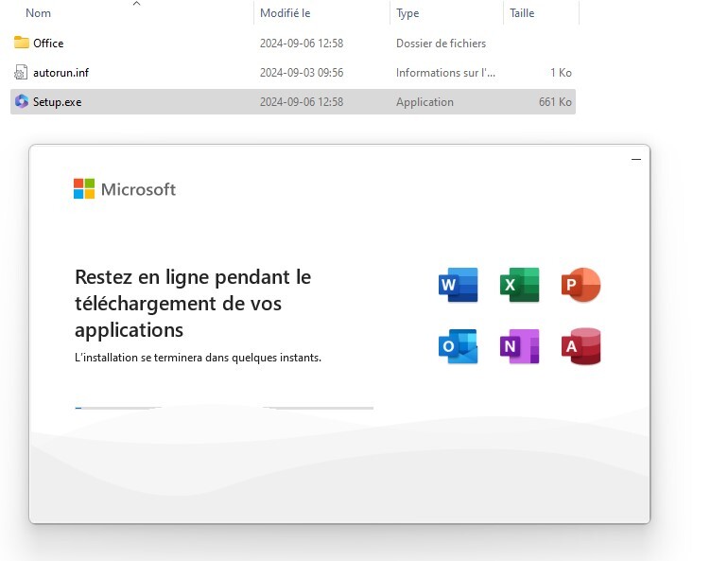Click the OneNote app icon

pos(519,347)
